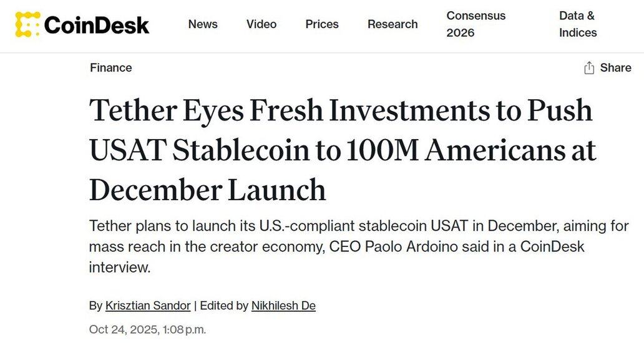Click the 'Tether Eyes Fresh Investments' headline line

tap(340, 111)
